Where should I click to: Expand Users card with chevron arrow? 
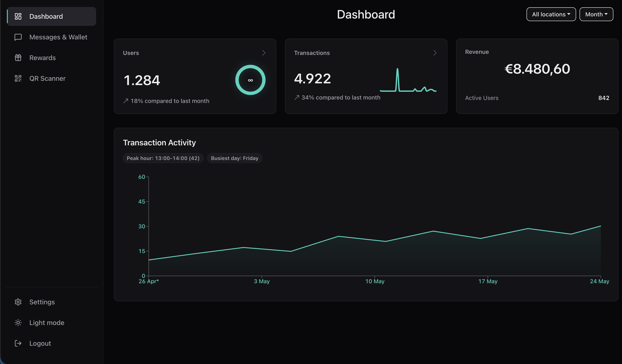pyautogui.click(x=264, y=53)
